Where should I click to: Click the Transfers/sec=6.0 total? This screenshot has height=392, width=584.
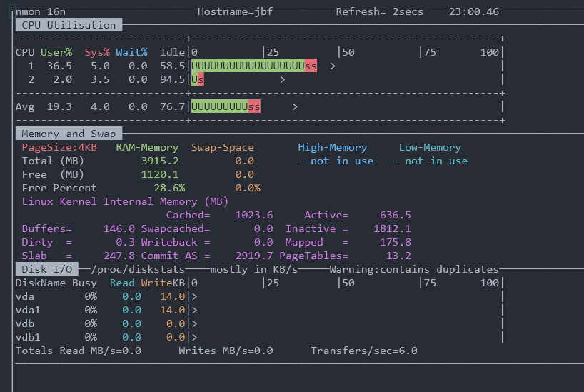click(364, 351)
